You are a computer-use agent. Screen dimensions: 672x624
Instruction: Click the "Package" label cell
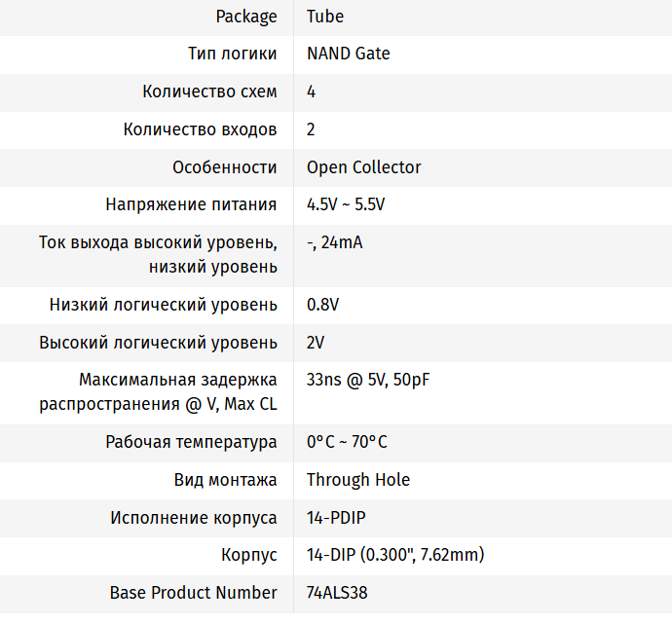(x=245, y=17)
